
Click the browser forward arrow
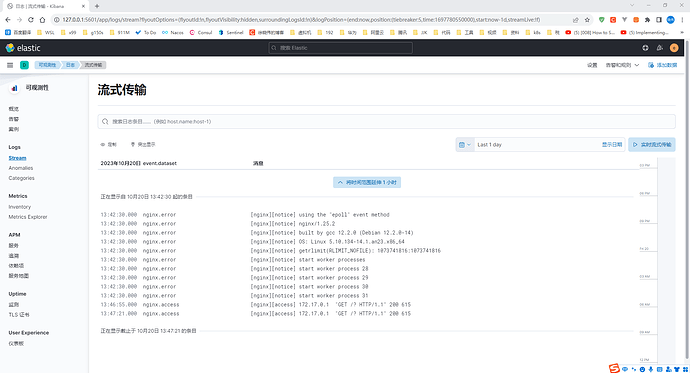[x=19, y=20]
